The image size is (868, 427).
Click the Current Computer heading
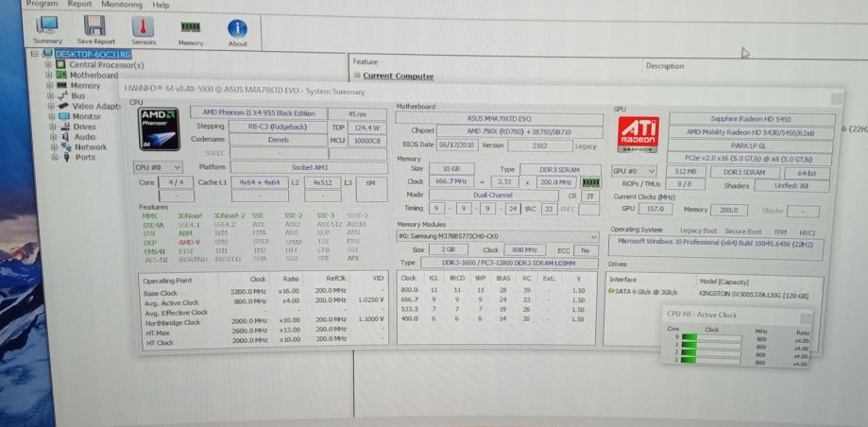point(399,76)
